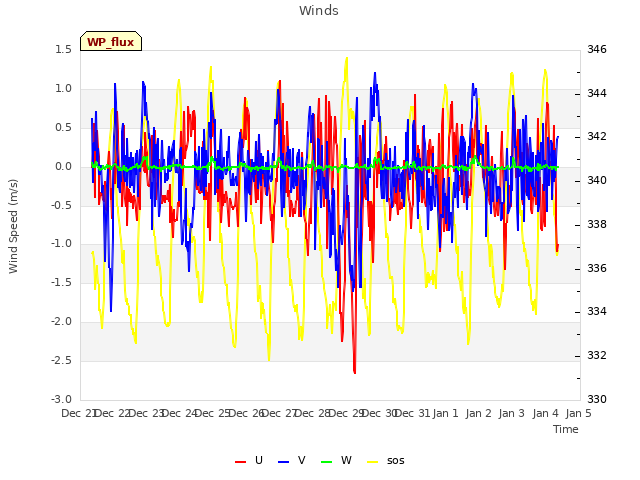Click the '-2.5' left axis tick label

click(62, 360)
